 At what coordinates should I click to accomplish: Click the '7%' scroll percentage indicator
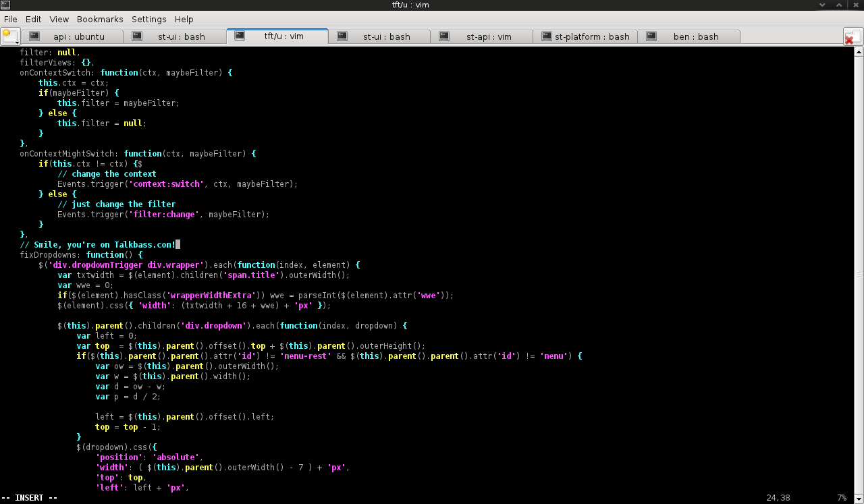[x=842, y=497]
